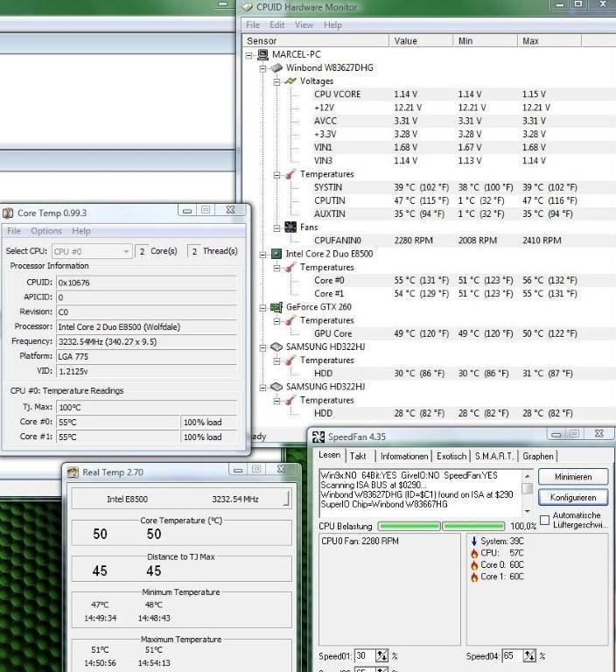This screenshot has width=616, height=672.
Task: Collapse the first SAMSUNG HD322HJ node
Action: (262, 347)
